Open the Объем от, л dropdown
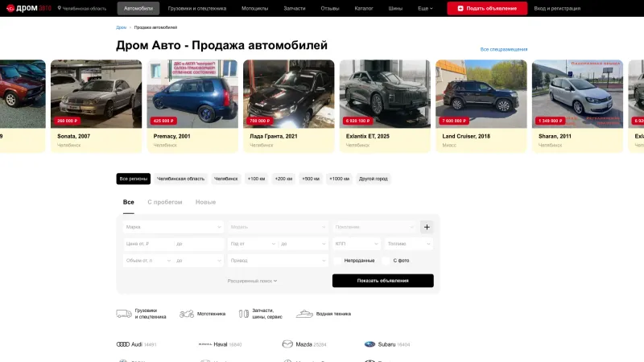Viewport: 644px width, 362px height. pyautogui.click(x=148, y=261)
